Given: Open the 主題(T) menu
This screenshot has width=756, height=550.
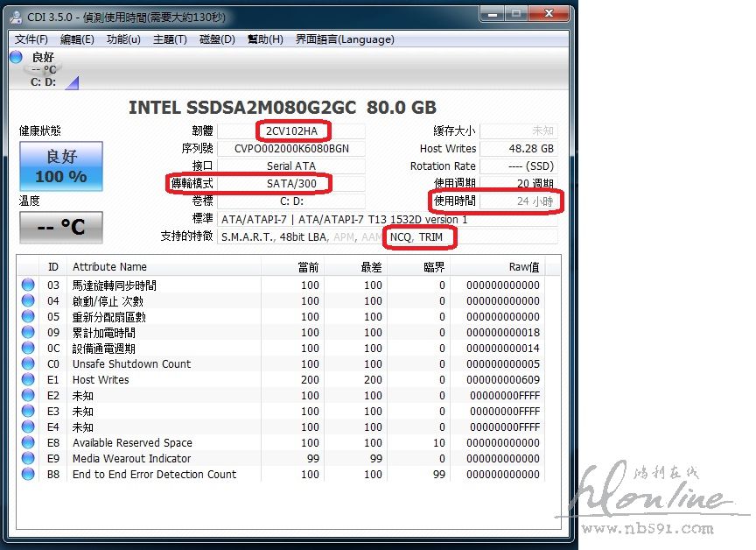Looking at the screenshot, I should click(x=170, y=39).
